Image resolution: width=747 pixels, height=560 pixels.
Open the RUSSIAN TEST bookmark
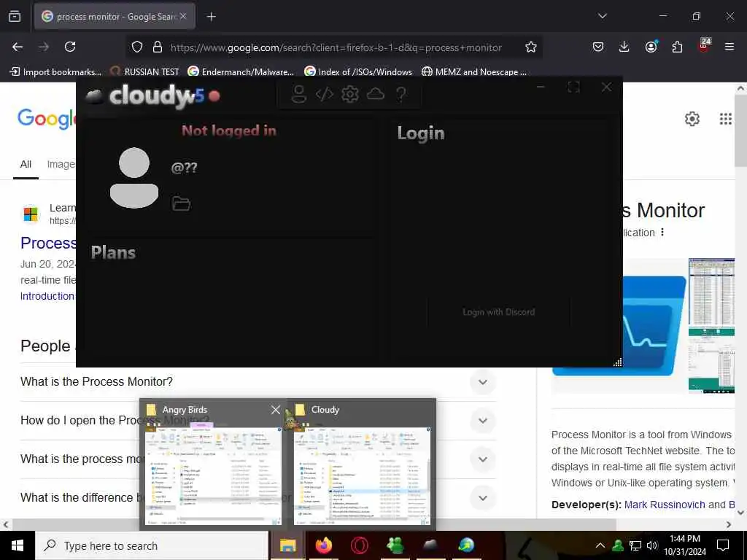[145, 72]
